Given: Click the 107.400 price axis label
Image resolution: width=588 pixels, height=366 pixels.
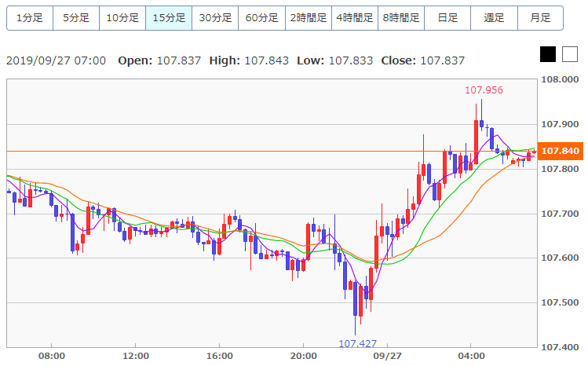Looking at the screenshot, I should pyautogui.click(x=560, y=347).
